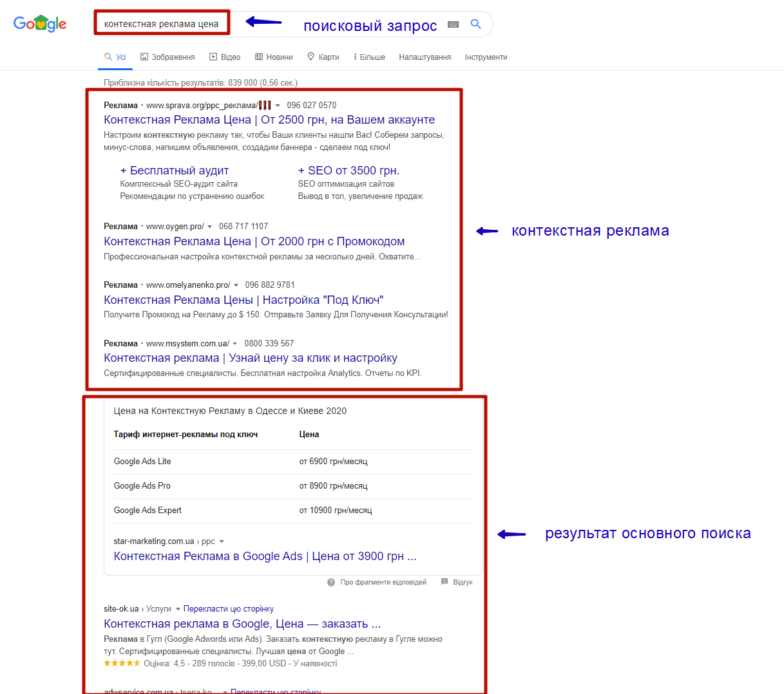
Task: Click the www.omelyanenko.pro/ ad URL
Action: (188, 285)
